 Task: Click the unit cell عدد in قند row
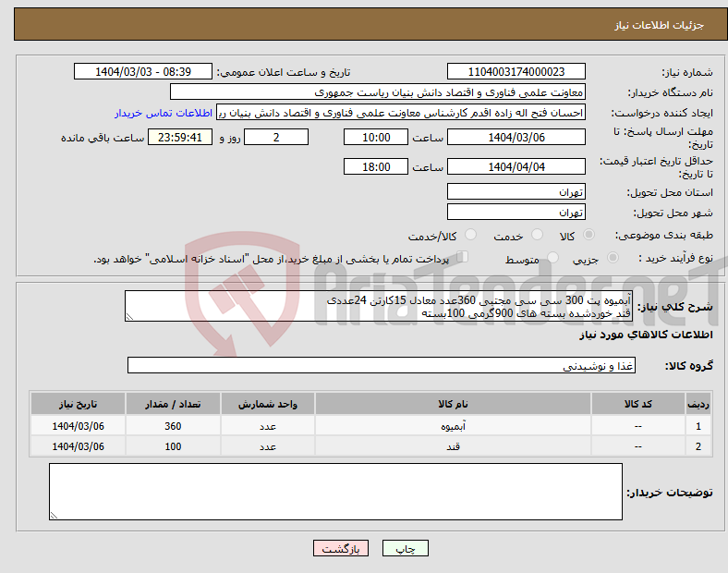268,446
